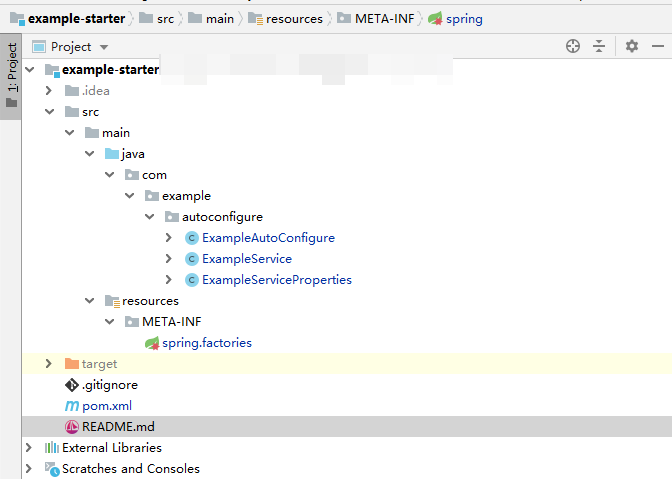Collapse the src folder arrow
Image resolution: width=672 pixels, height=479 pixels.
click(x=50, y=111)
